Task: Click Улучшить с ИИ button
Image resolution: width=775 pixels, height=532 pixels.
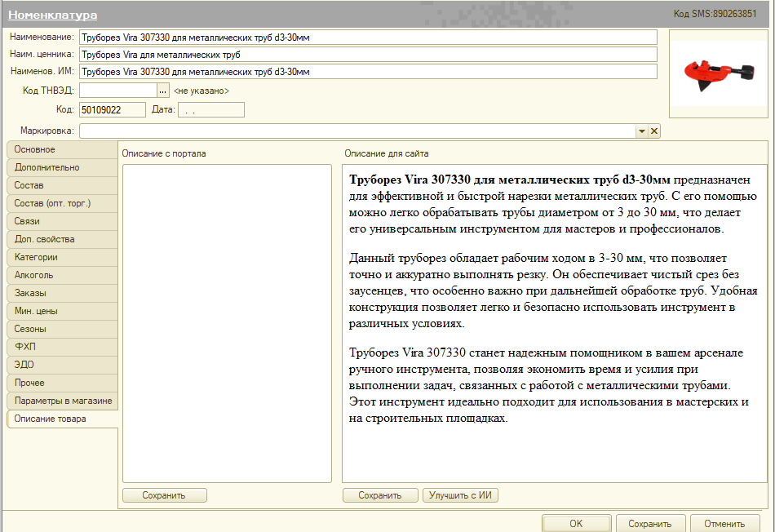Action: pos(460,495)
